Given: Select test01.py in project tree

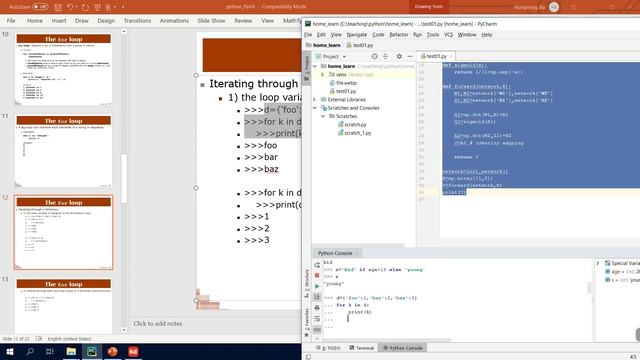Looking at the screenshot, I should [342, 91].
